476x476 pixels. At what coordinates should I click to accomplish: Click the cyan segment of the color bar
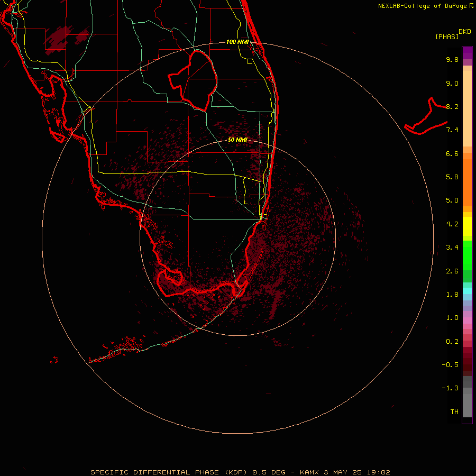click(467, 290)
